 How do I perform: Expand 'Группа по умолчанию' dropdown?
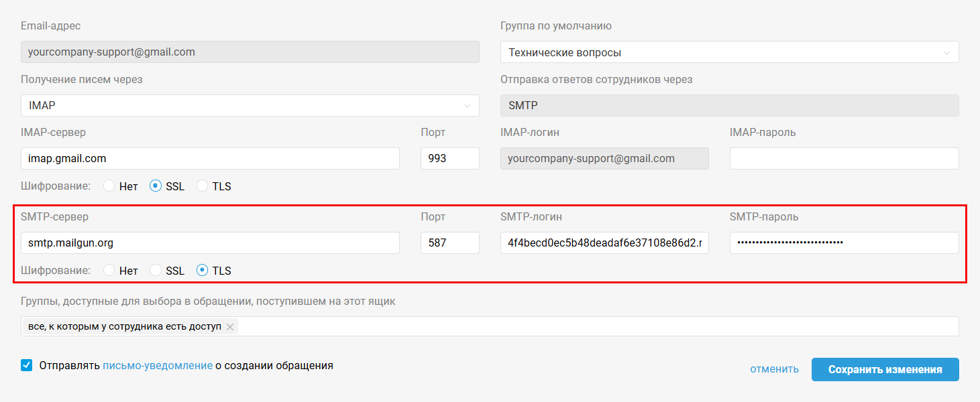coord(729,52)
